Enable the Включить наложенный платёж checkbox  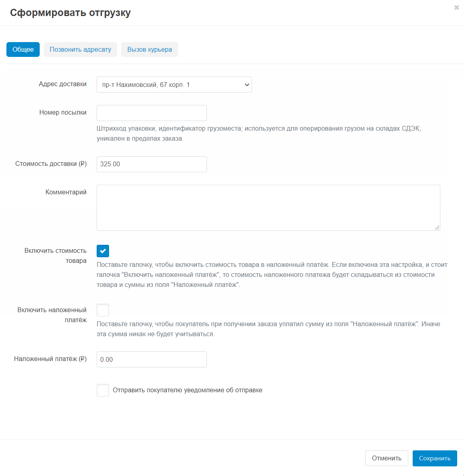103,310
